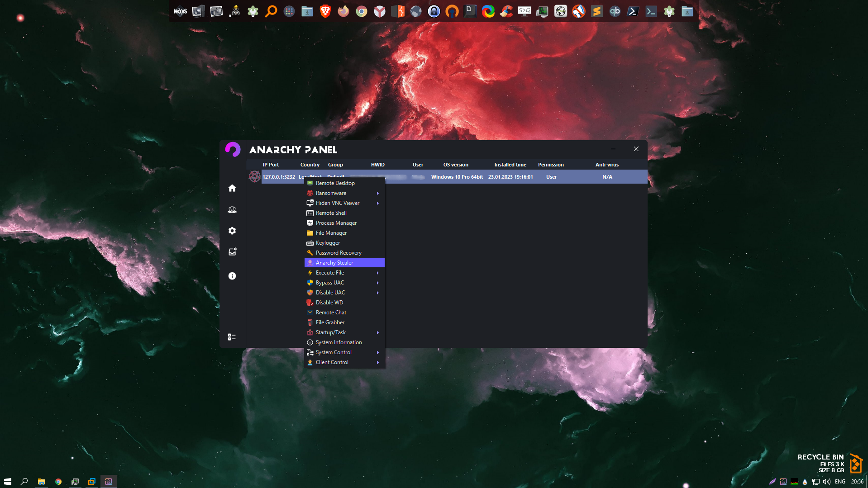The width and height of the screenshot is (868, 488).
Task: Select the 127.0.0.1:3232 client row
Action: tap(498, 177)
